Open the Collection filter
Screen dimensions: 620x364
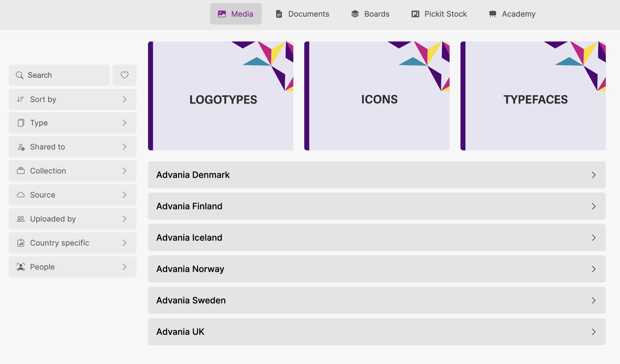(73, 171)
